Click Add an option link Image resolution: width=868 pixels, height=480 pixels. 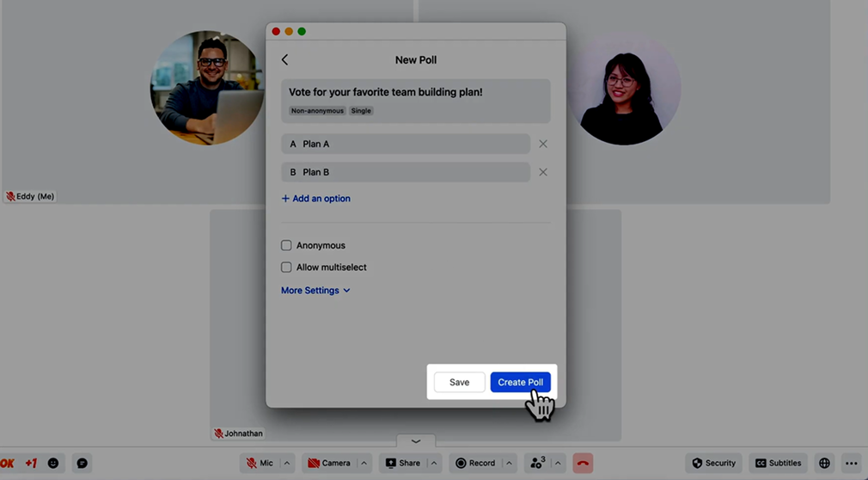pyautogui.click(x=316, y=199)
